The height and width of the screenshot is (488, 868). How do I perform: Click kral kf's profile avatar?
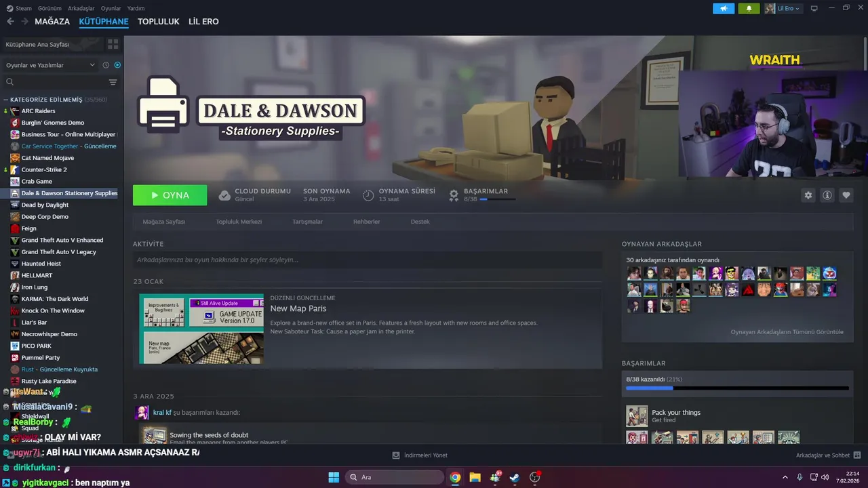pos(142,412)
